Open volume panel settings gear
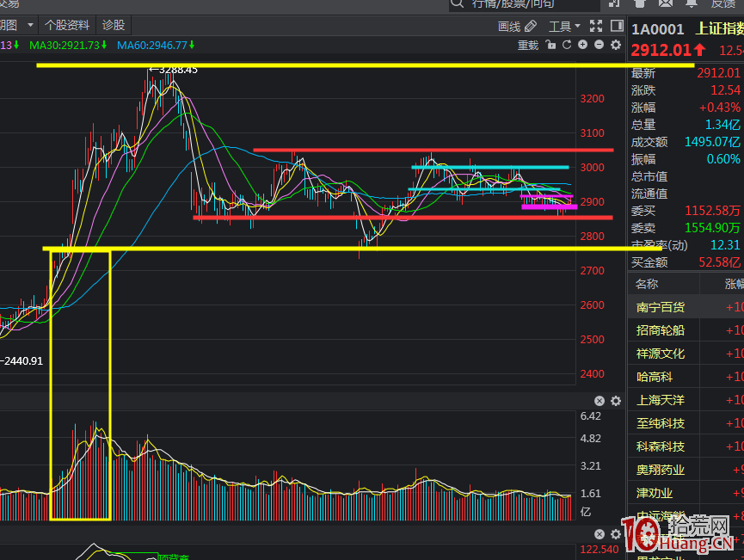Screen dimensions: 744x560 tap(616, 401)
